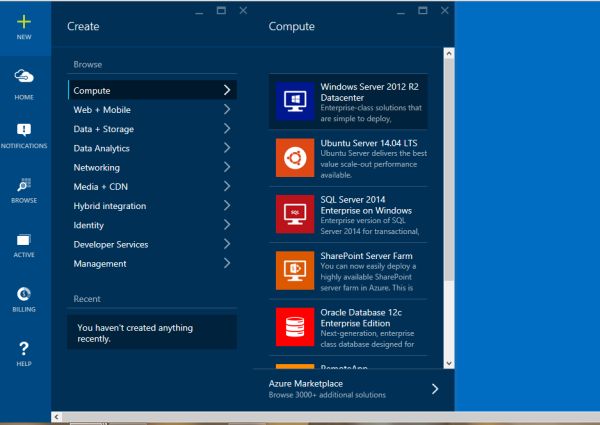The height and width of the screenshot is (425, 600).
Task: Select Hybrid integration category
Action: coord(152,205)
